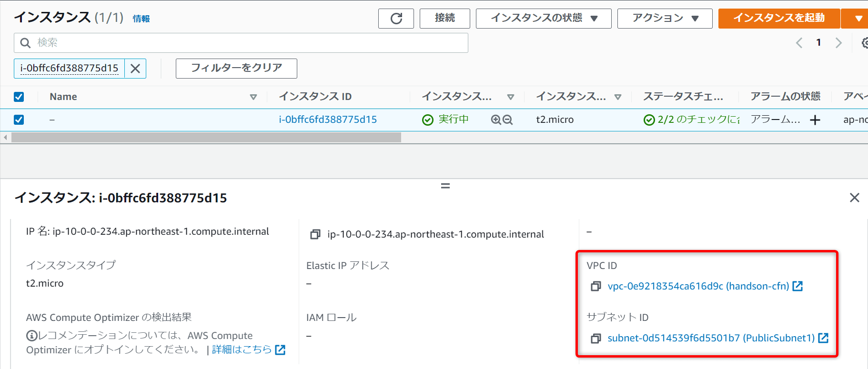This screenshot has height=369, width=868.
Task: Click the アラーム alarm status cell
Action: pyautogui.click(x=775, y=120)
